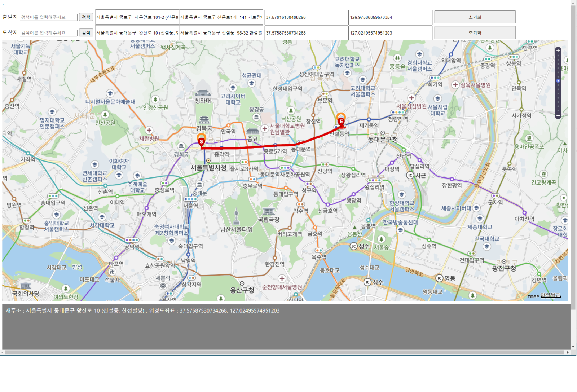
Task: Reset the destination row with 초기화
Action: tap(475, 33)
